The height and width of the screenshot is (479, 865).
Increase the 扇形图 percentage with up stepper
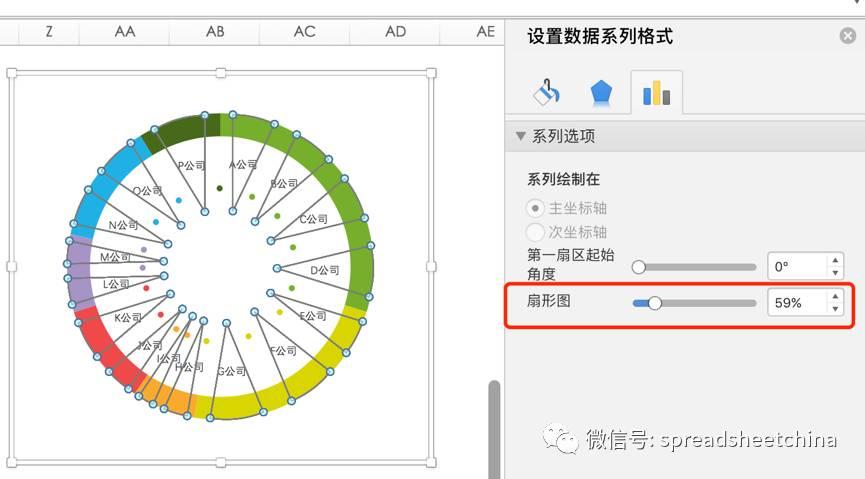835,296
